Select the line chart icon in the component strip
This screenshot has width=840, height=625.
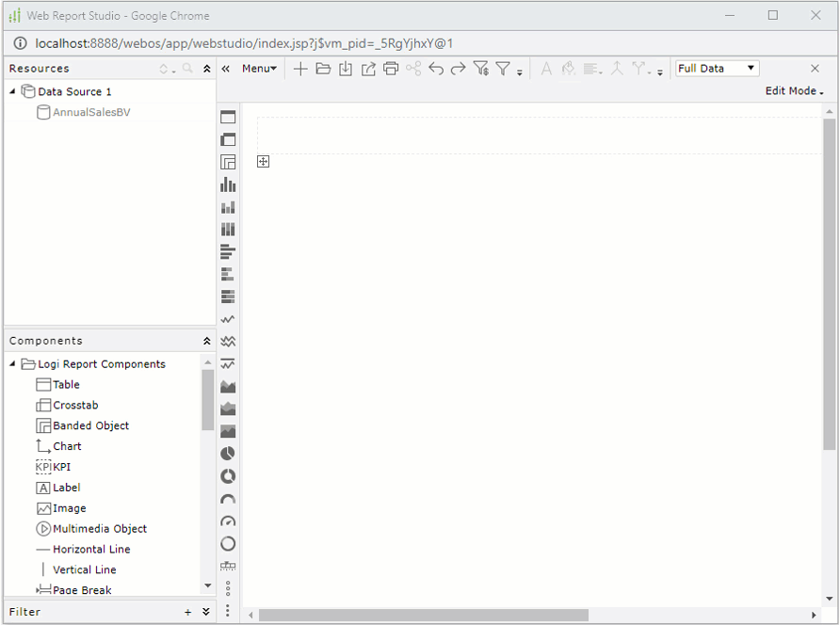tap(228, 318)
